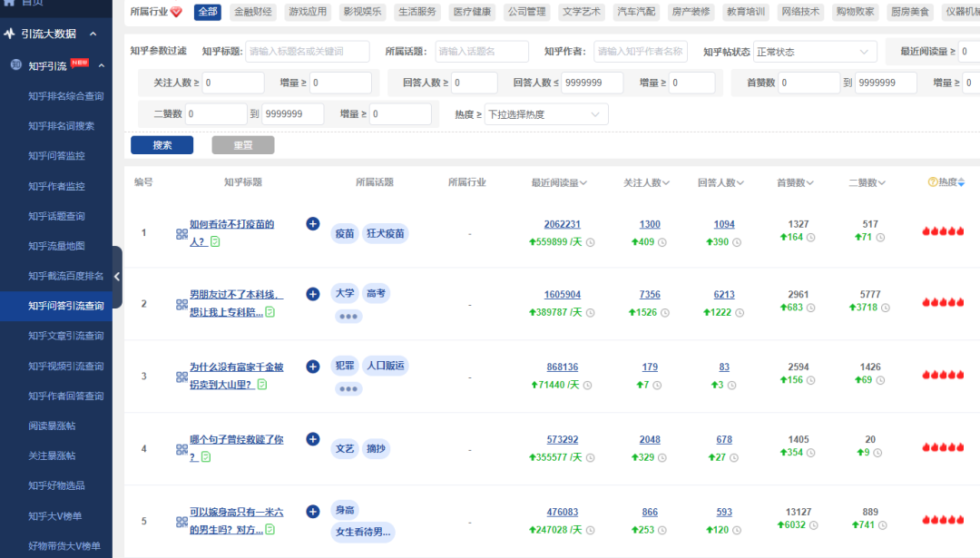
Task: Select the 游戏应用 industry tab
Action: 308,12
